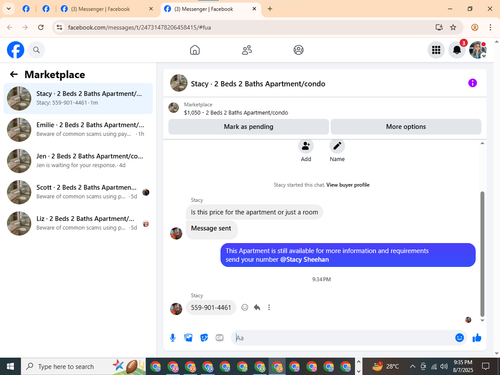Click Stacy's avatar beside the phone number message
The image size is (500, 375).
pyautogui.click(x=176, y=308)
